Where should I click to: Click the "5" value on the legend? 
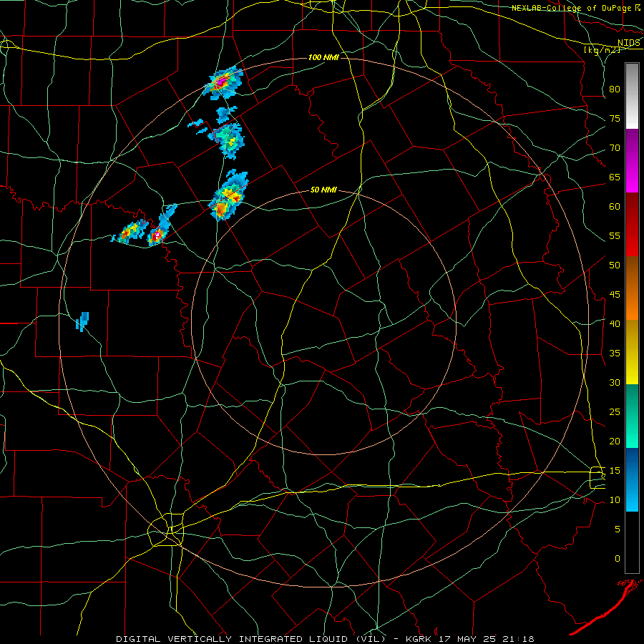618,529
